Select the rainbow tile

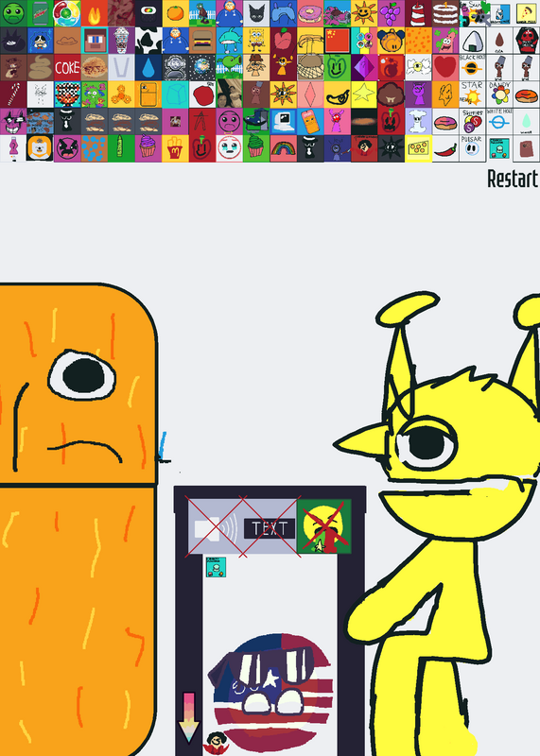pos(284,148)
